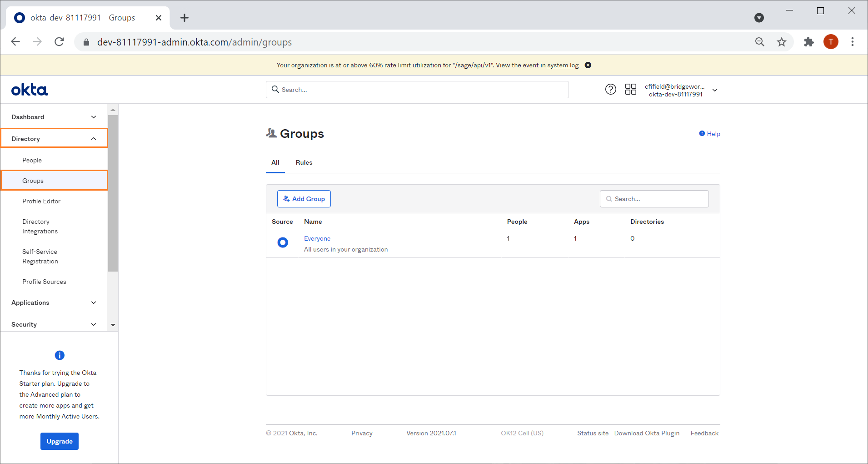Open the Download Okta Plugin footer link

(647, 433)
